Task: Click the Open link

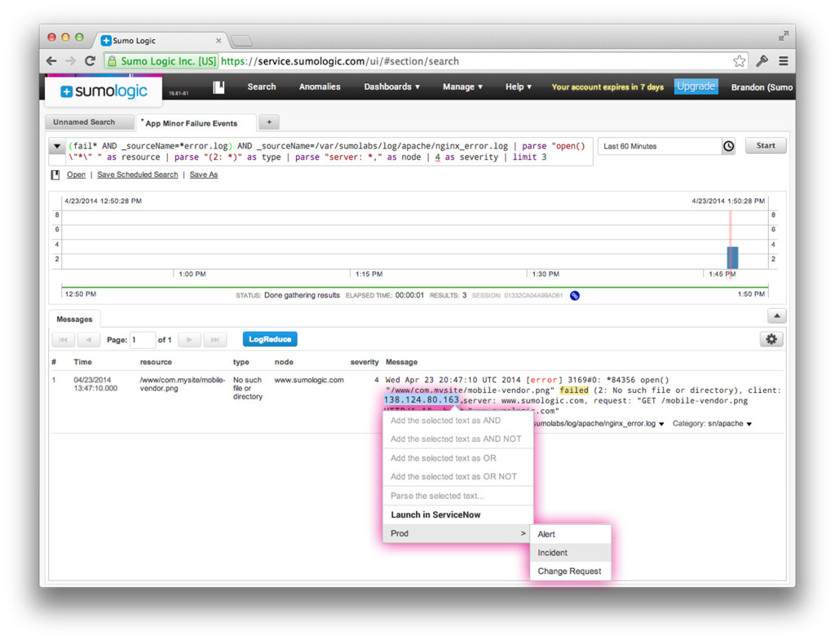Action: [x=76, y=174]
